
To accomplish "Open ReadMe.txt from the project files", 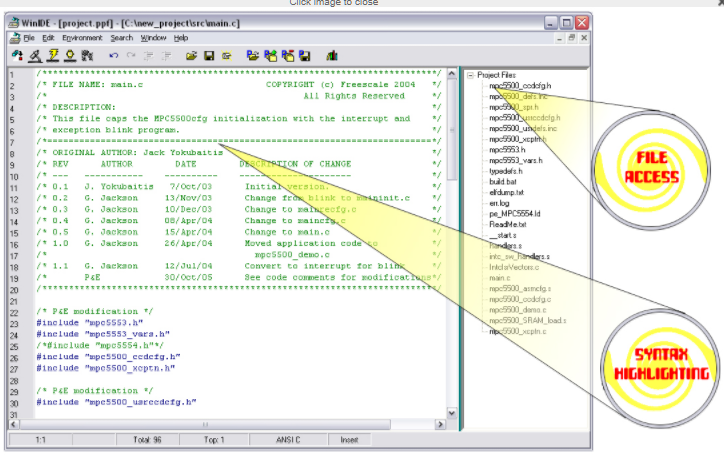I will pos(506,225).
